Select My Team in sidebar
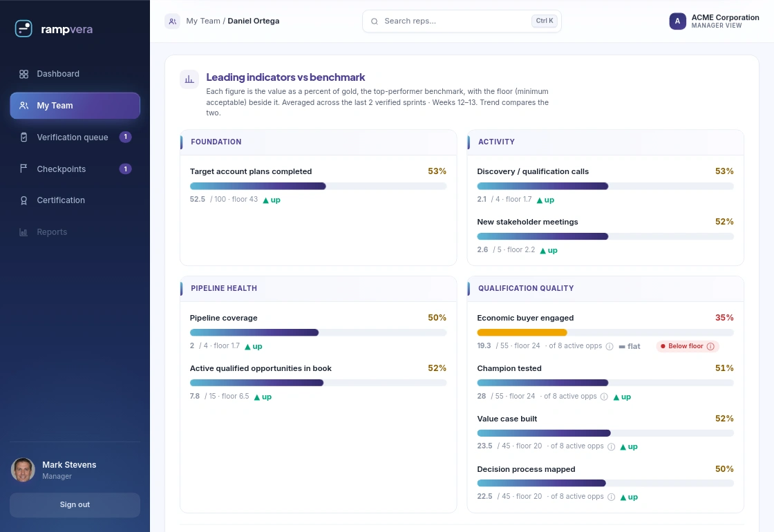Screen dimensions: 774x532 (x=75, y=106)
